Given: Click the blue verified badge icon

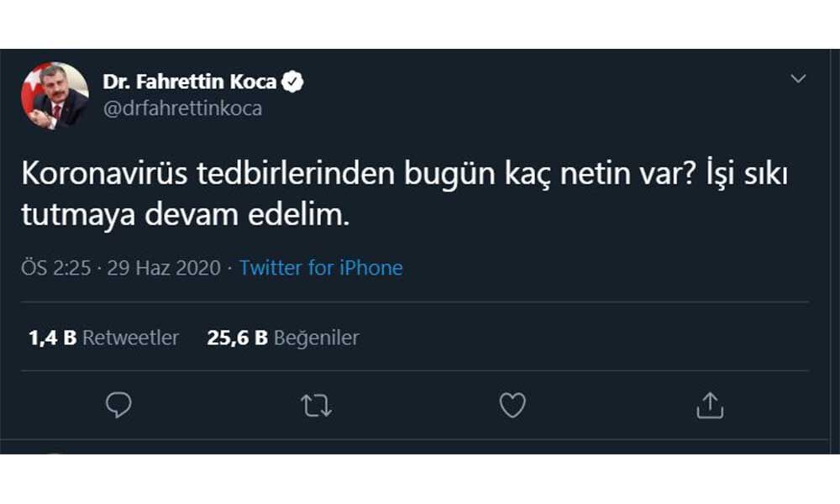Looking at the screenshot, I should coord(293,82).
